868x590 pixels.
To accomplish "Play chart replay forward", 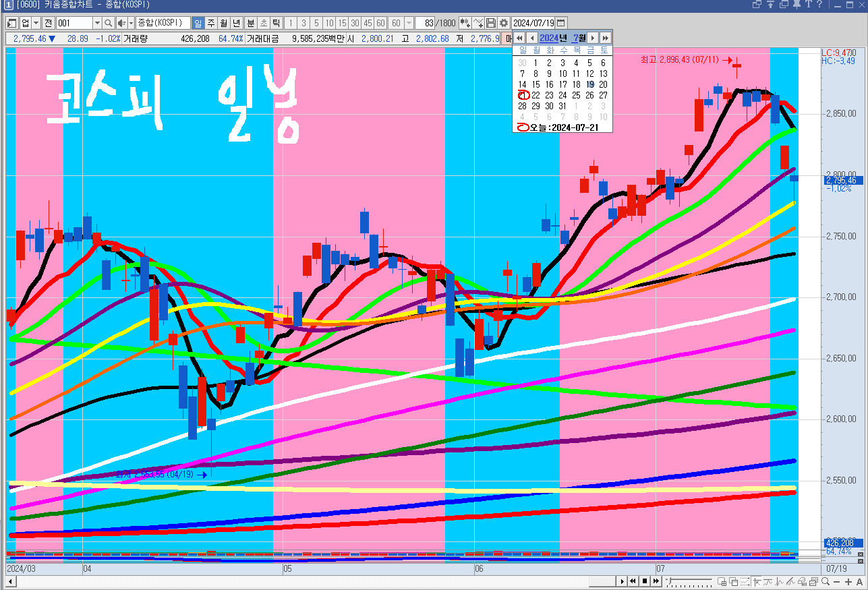I will [623, 581].
